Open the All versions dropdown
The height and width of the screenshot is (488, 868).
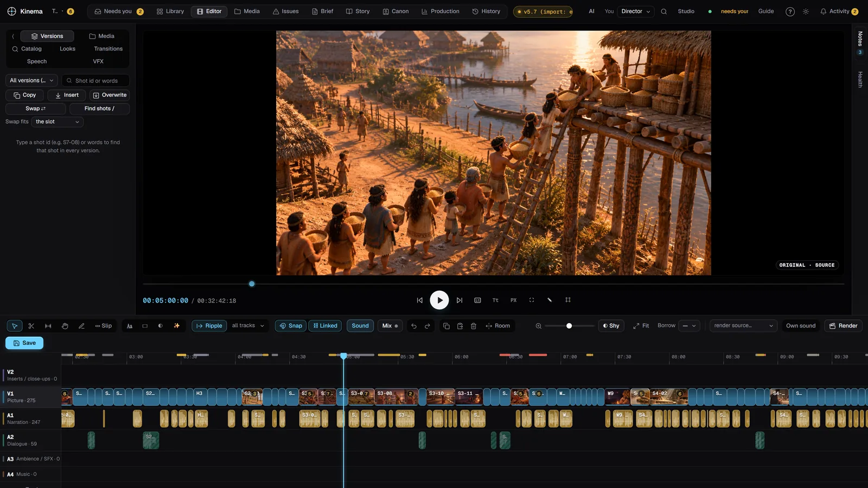coord(31,80)
